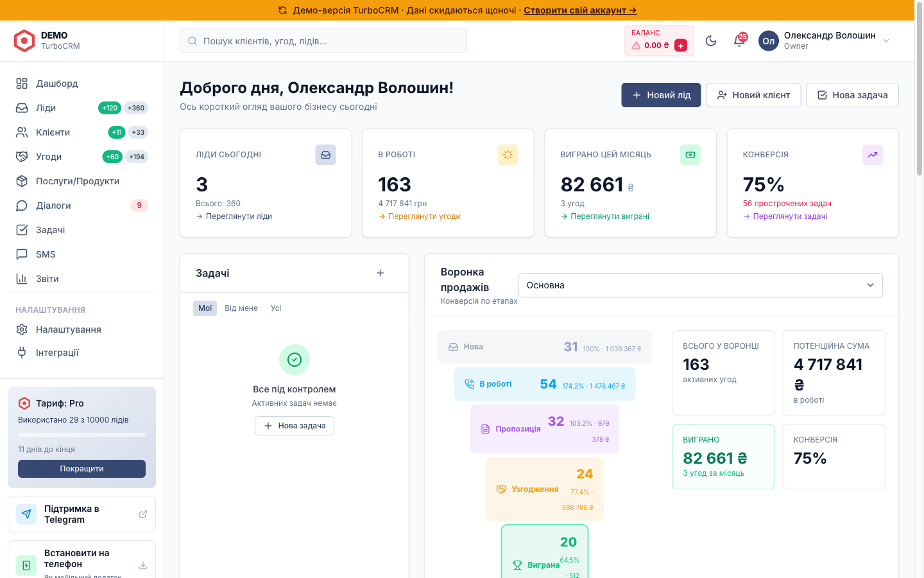The width and height of the screenshot is (924, 578).
Task: Open Діалоги with 9 unread
Action: pyautogui.click(x=81, y=206)
